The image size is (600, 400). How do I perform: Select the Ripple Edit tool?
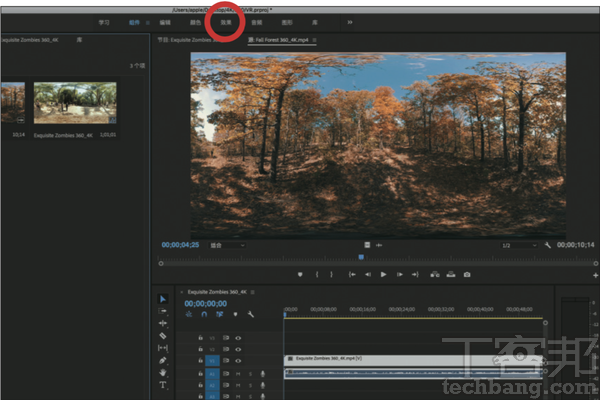[x=163, y=323]
